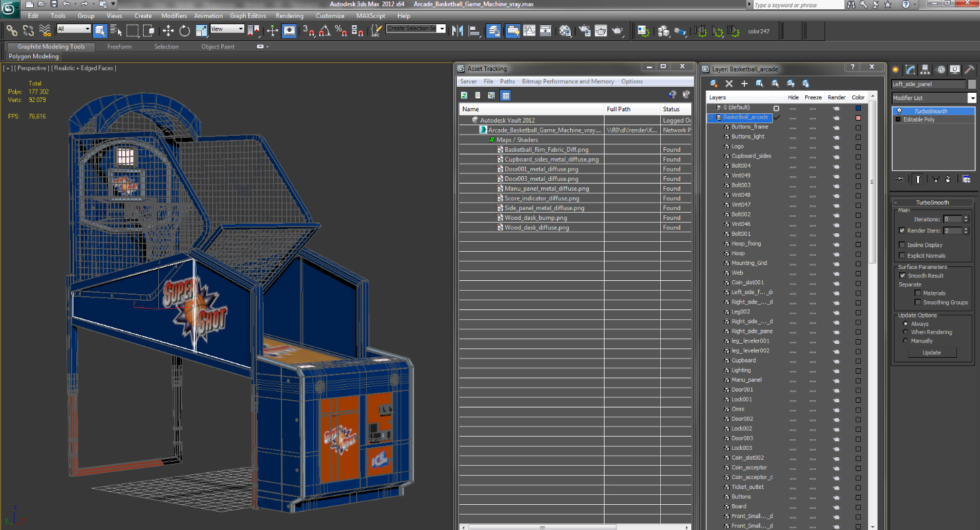Toggle the 3D Snaps button
The height and width of the screenshot is (530, 980).
pyautogui.click(x=309, y=30)
